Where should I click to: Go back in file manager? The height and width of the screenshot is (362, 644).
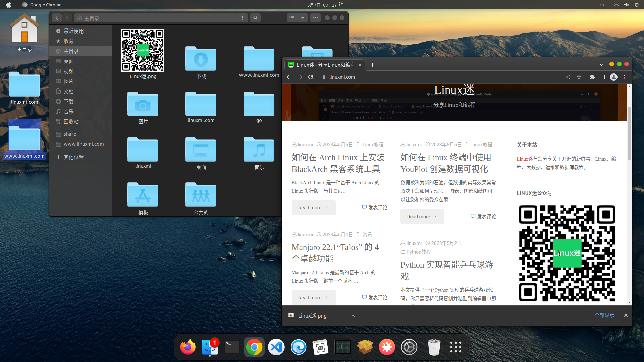click(57, 18)
